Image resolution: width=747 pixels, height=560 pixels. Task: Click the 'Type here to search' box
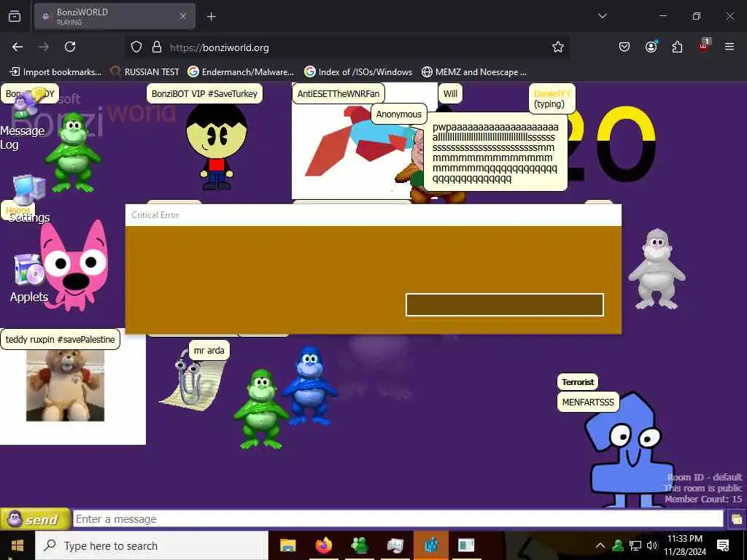coord(152,545)
